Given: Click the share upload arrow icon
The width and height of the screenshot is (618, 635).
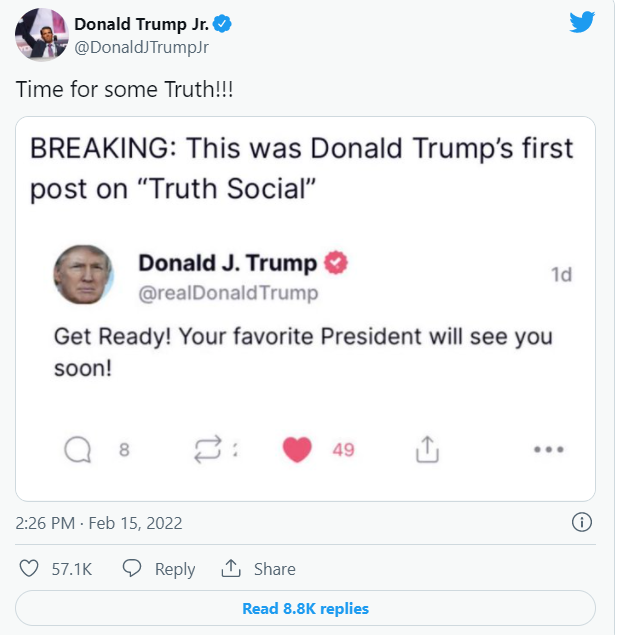Looking at the screenshot, I should coord(231,568).
